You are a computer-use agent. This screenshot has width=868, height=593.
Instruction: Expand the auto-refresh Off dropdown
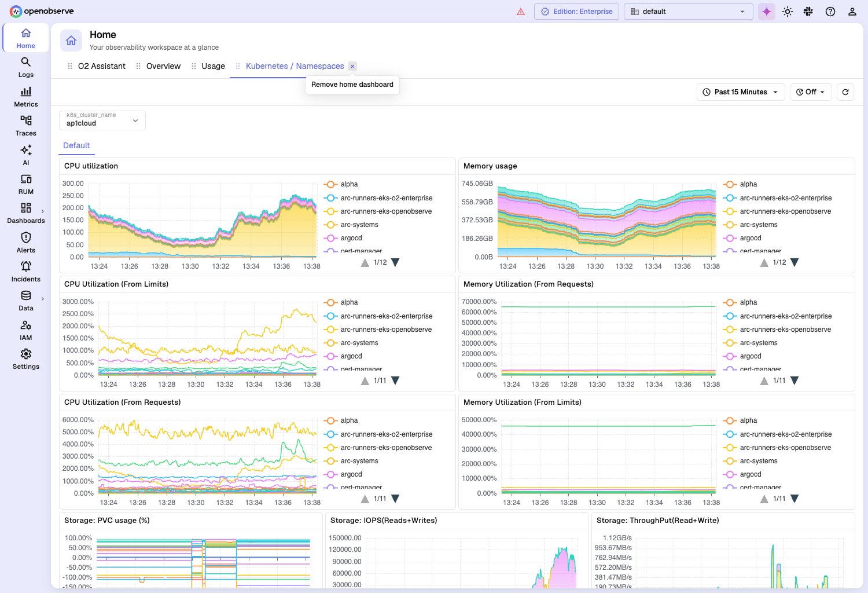click(x=811, y=92)
